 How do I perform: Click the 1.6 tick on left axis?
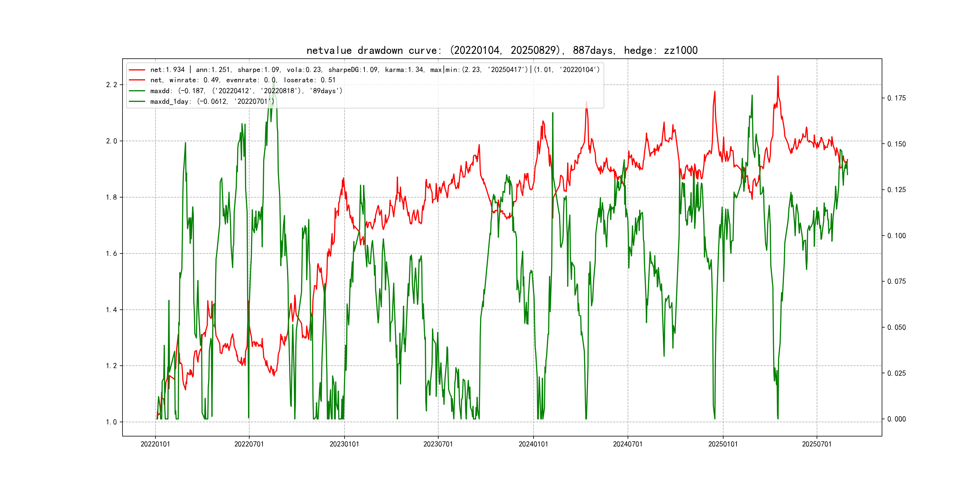tap(112, 254)
